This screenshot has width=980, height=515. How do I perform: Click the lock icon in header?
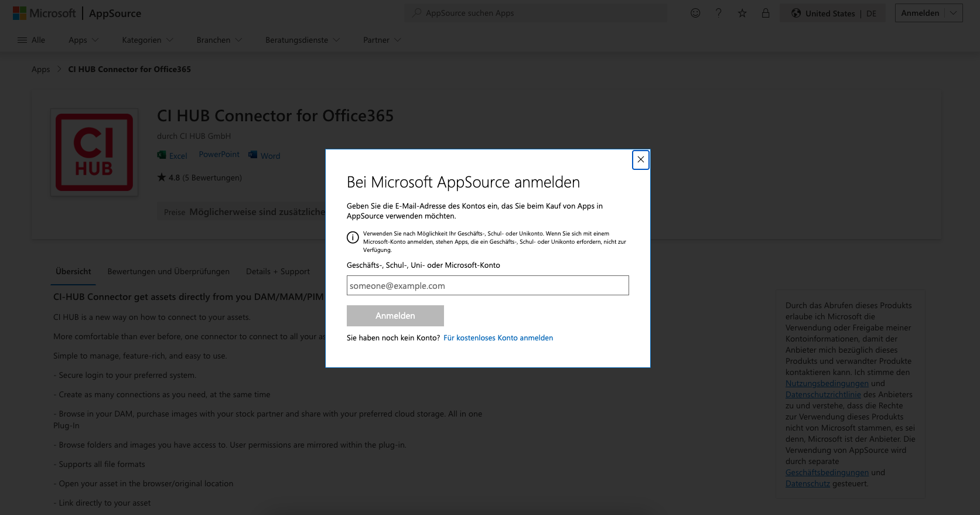(x=766, y=13)
